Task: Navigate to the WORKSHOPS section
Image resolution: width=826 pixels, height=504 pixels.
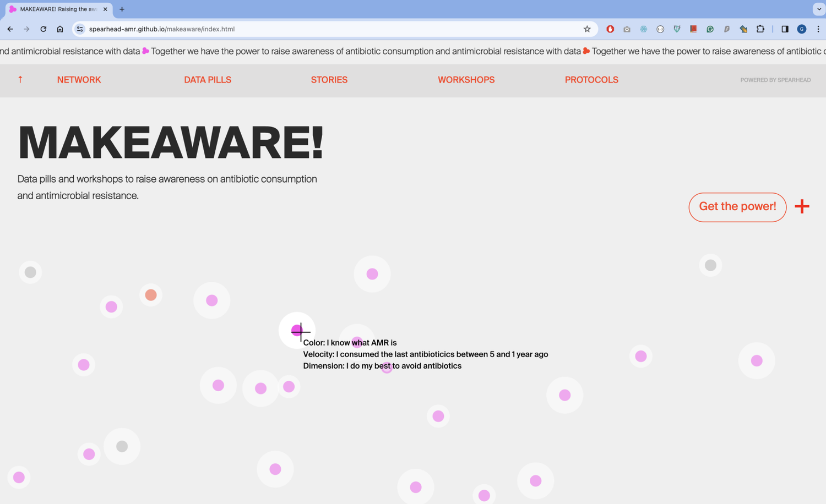Action: tap(466, 80)
